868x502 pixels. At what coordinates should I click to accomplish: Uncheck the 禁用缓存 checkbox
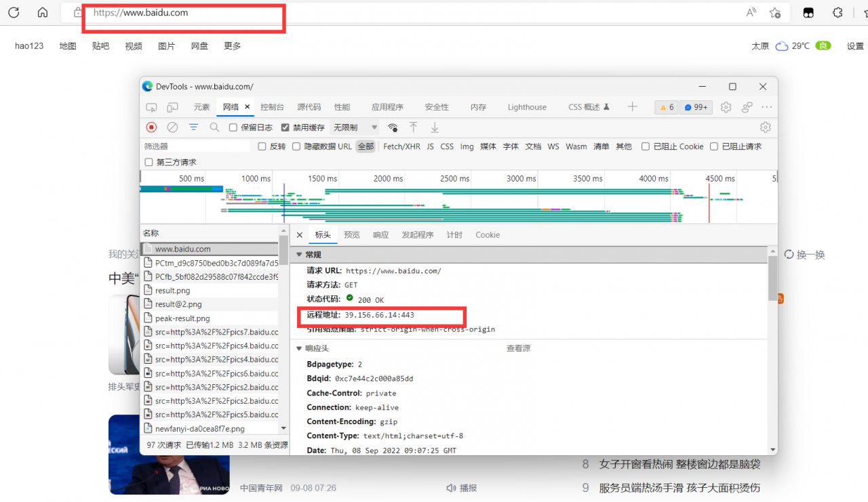point(285,127)
